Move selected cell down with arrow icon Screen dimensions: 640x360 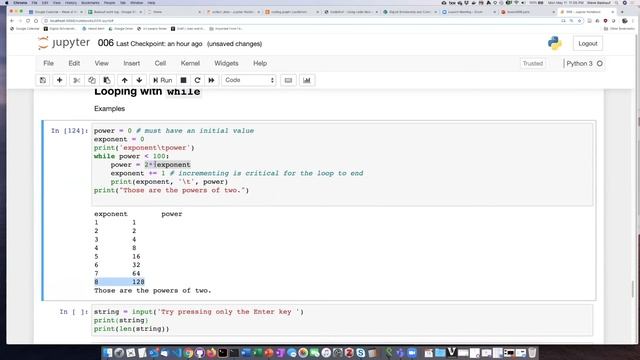coord(139,80)
